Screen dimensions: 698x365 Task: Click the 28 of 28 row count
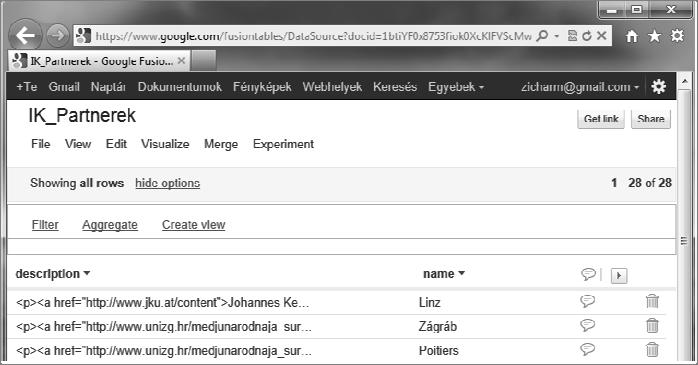(650, 183)
